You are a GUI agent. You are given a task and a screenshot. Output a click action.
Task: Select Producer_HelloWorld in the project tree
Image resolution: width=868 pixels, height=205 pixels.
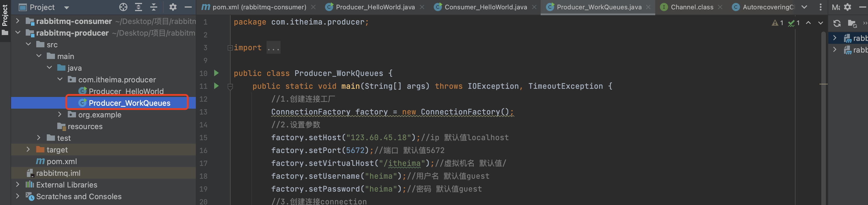click(x=126, y=91)
